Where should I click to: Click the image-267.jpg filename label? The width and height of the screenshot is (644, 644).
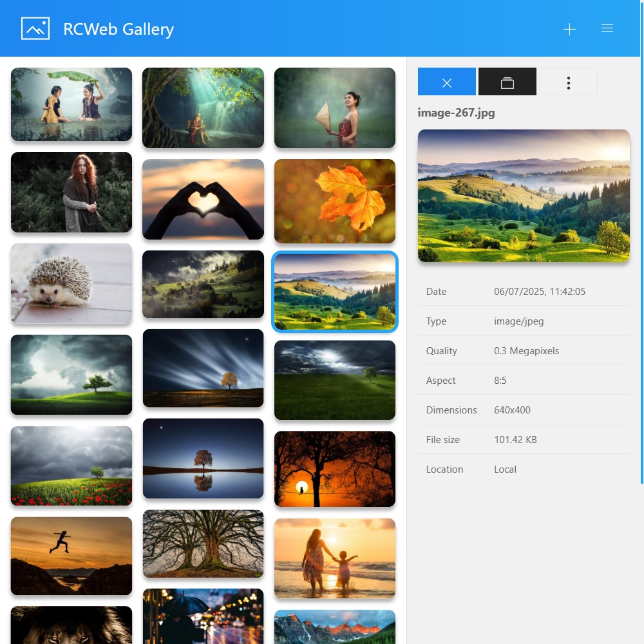click(457, 112)
